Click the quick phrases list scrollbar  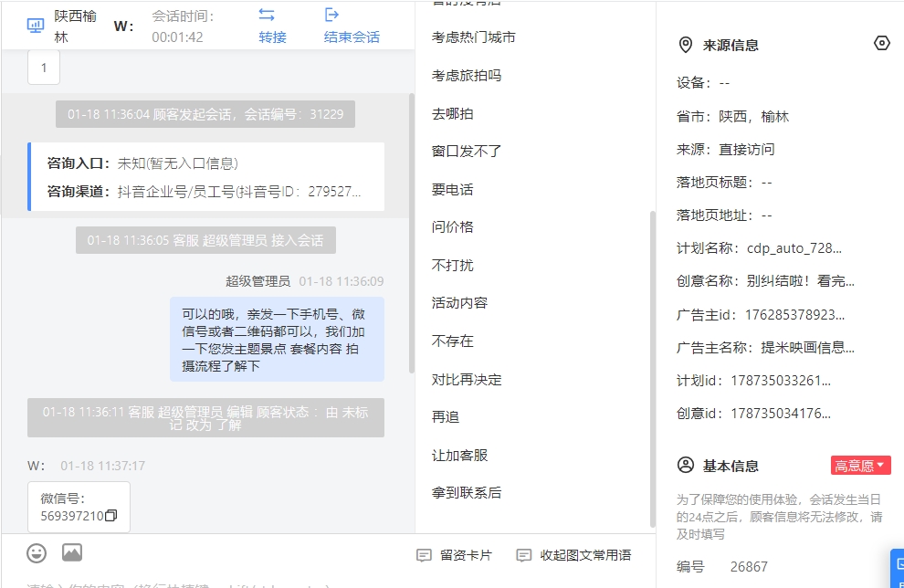tap(653, 369)
